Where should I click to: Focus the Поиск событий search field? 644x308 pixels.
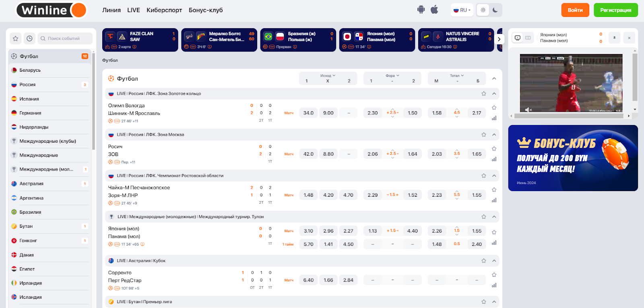tap(65, 38)
